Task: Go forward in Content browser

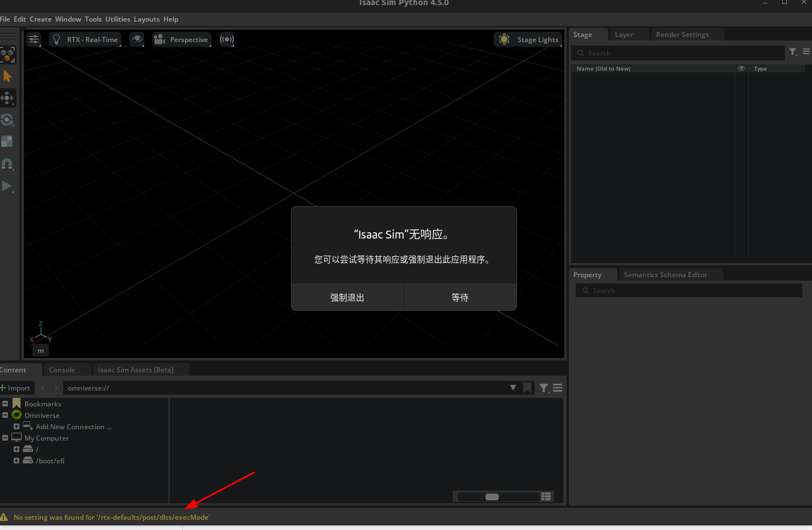Action: coord(56,388)
